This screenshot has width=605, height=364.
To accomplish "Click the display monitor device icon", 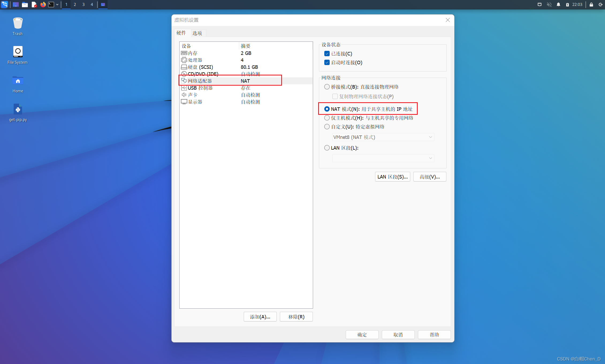I will (184, 102).
